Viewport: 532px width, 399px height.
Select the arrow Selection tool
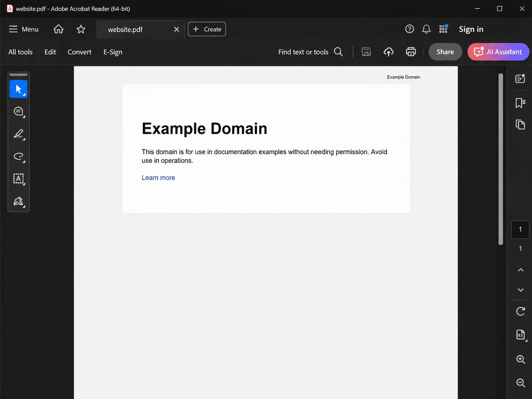click(x=18, y=89)
